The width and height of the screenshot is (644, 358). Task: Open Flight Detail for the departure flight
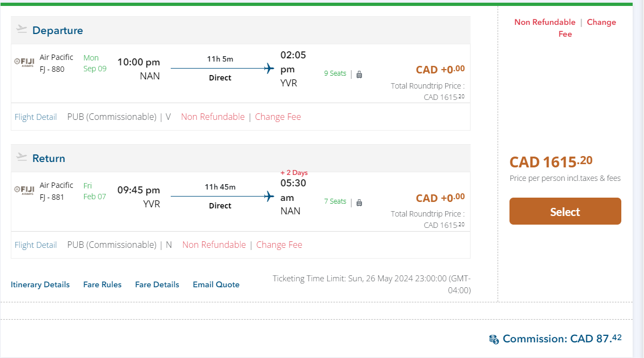tap(36, 117)
